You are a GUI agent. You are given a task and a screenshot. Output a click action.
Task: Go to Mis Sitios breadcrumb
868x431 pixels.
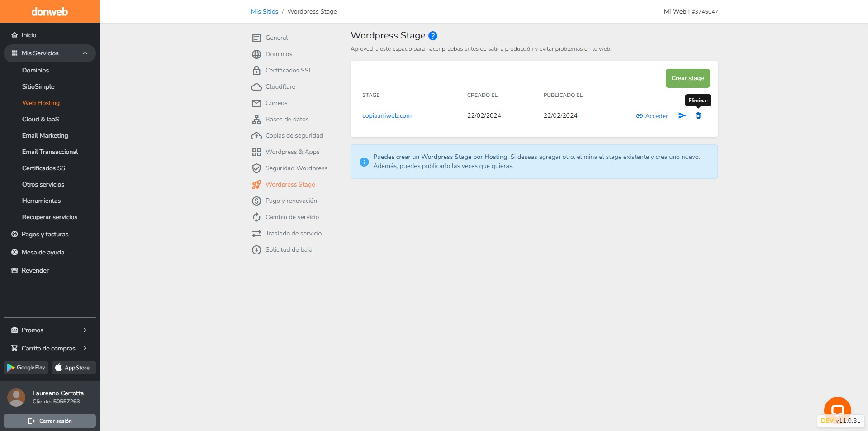click(265, 11)
